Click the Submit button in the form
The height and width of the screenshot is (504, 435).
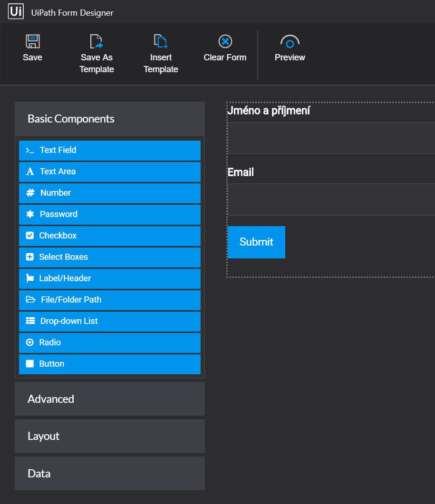256,242
